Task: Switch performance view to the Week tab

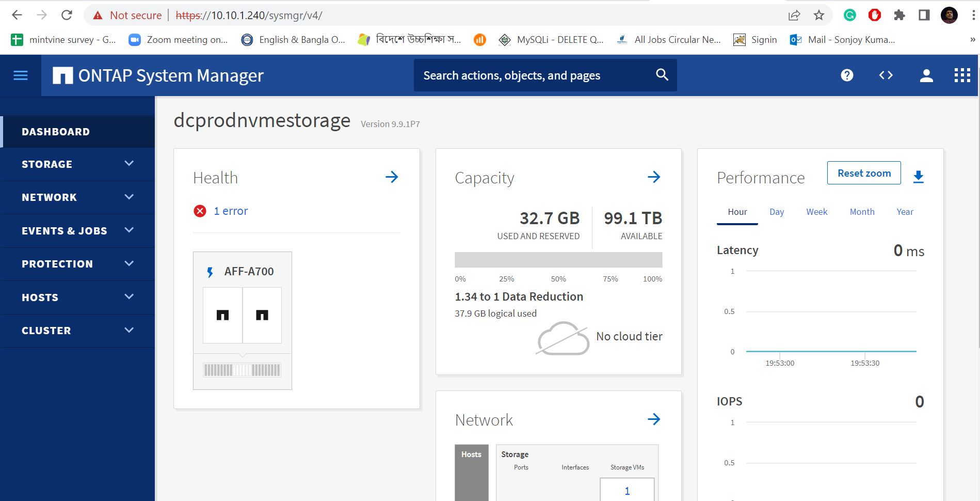Action: click(816, 212)
